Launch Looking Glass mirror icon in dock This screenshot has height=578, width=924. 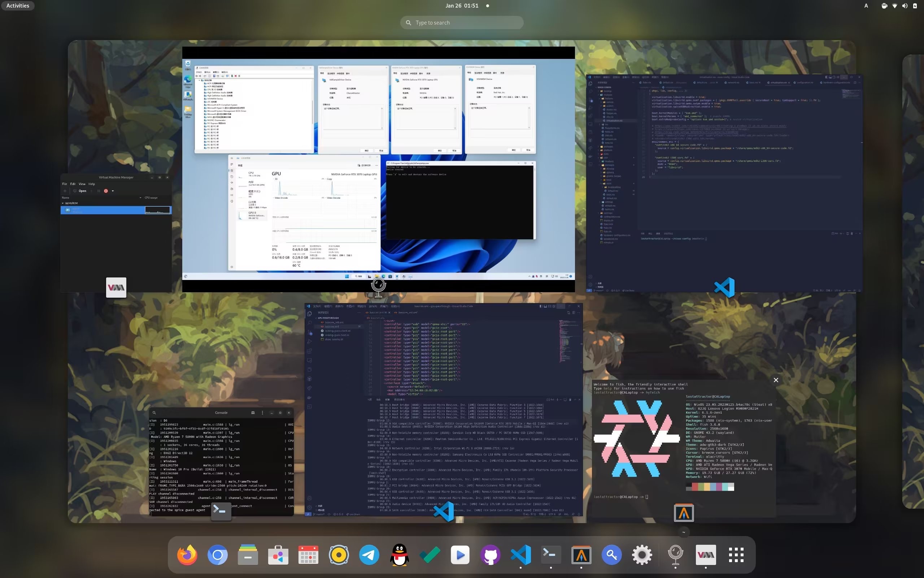[x=675, y=555]
